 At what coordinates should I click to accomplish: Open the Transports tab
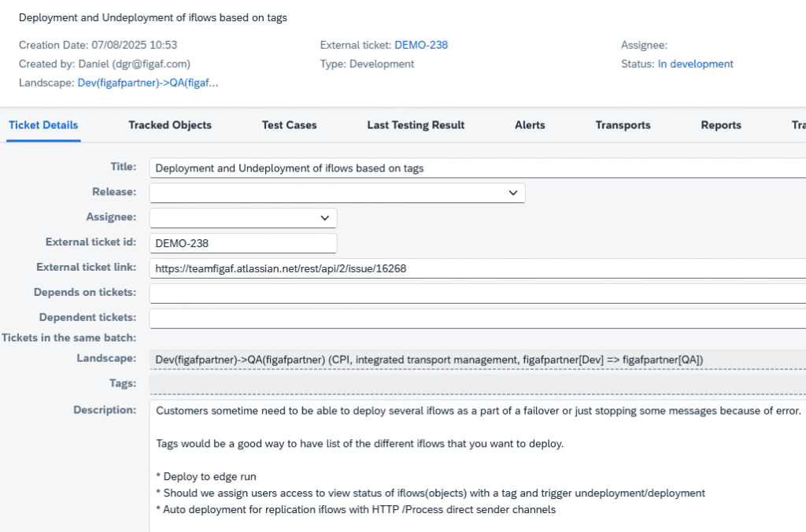[623, 125]
